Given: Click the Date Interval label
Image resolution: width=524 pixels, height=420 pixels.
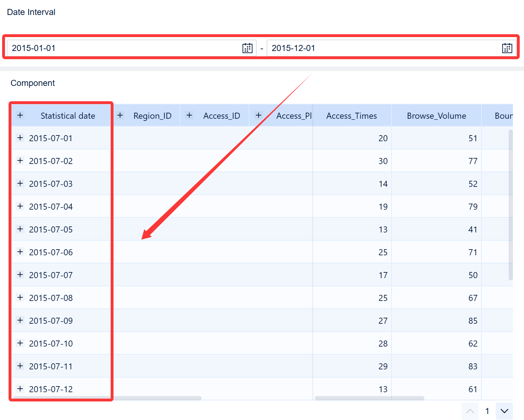Looking at the screenshot, I should tap(31, 12).
